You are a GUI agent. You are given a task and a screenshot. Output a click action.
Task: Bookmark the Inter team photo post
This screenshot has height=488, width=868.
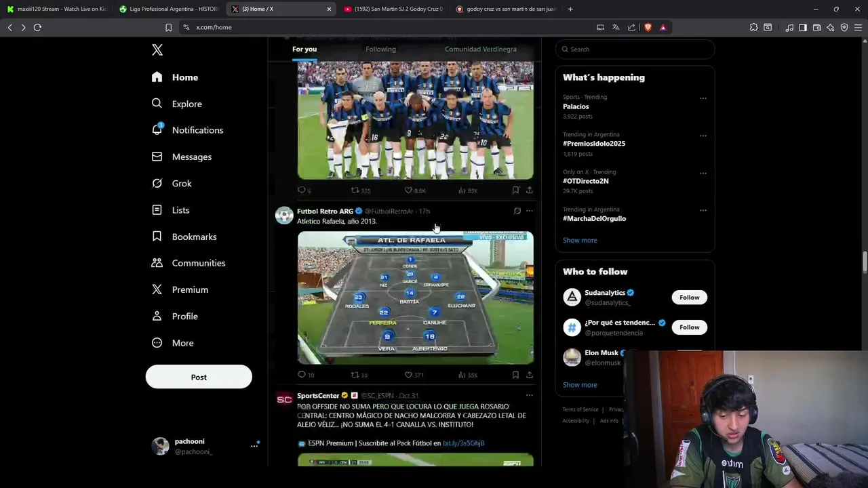click(515, 190)
